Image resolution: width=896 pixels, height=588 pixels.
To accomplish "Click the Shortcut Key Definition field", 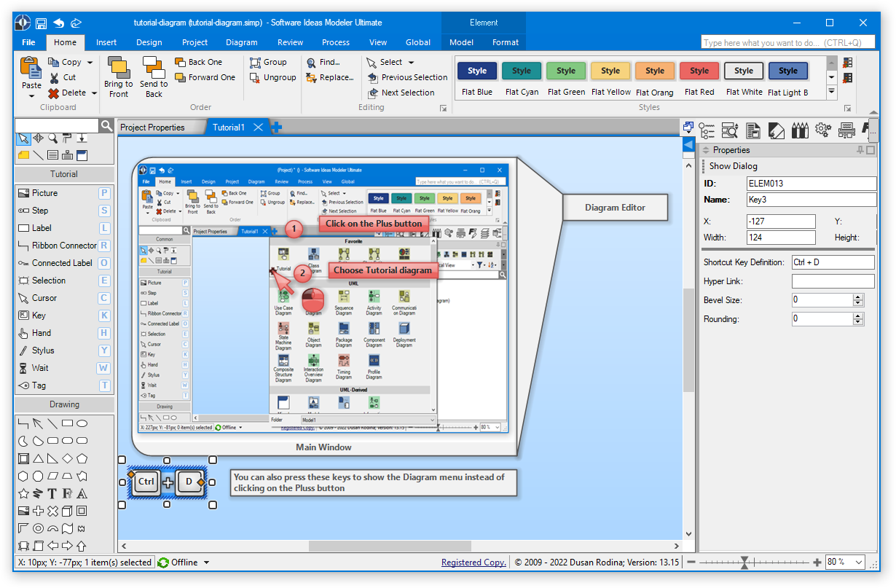I will coord(833,262).
